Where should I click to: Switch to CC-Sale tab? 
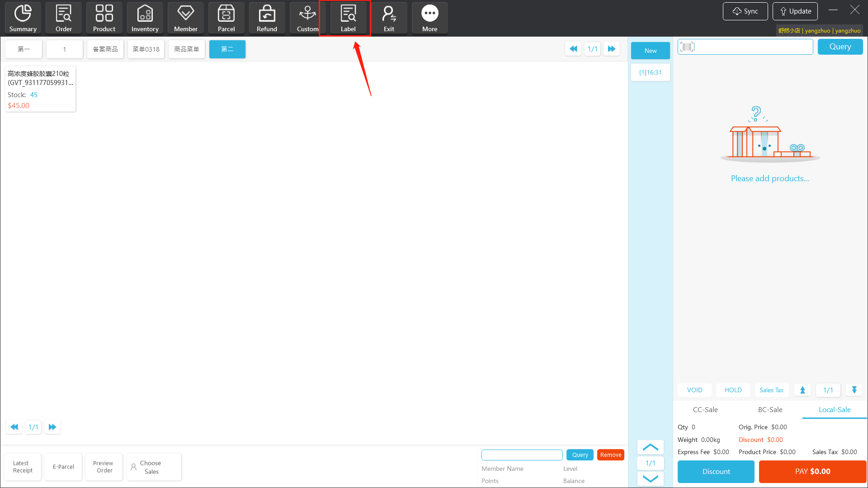(x=705, y=410)
